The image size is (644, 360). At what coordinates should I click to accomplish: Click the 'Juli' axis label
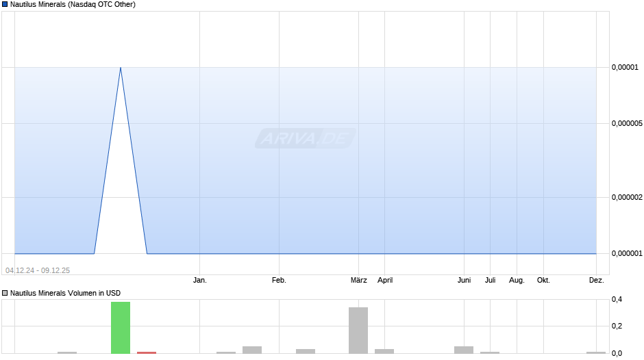490,281
